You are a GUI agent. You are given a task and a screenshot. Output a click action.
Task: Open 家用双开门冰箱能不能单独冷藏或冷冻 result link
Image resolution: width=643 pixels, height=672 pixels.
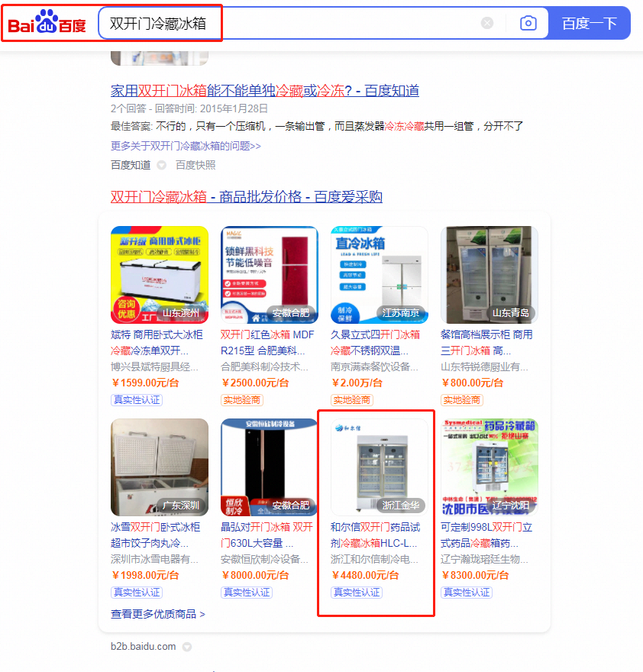tap(264, 90)
